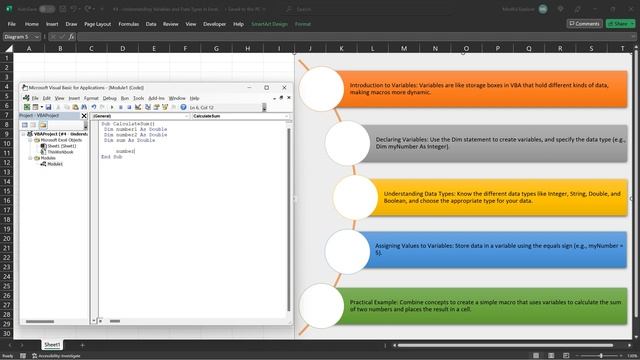Image resolution: width=640 pixels, height=360 pixels.
Task: Click column header M in Excel
Action: (404, 49)
